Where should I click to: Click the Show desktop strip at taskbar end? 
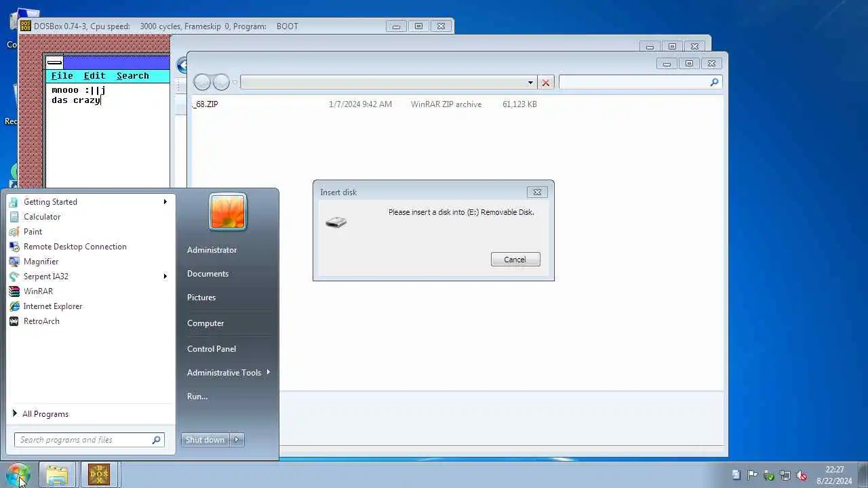pos(863,474)
